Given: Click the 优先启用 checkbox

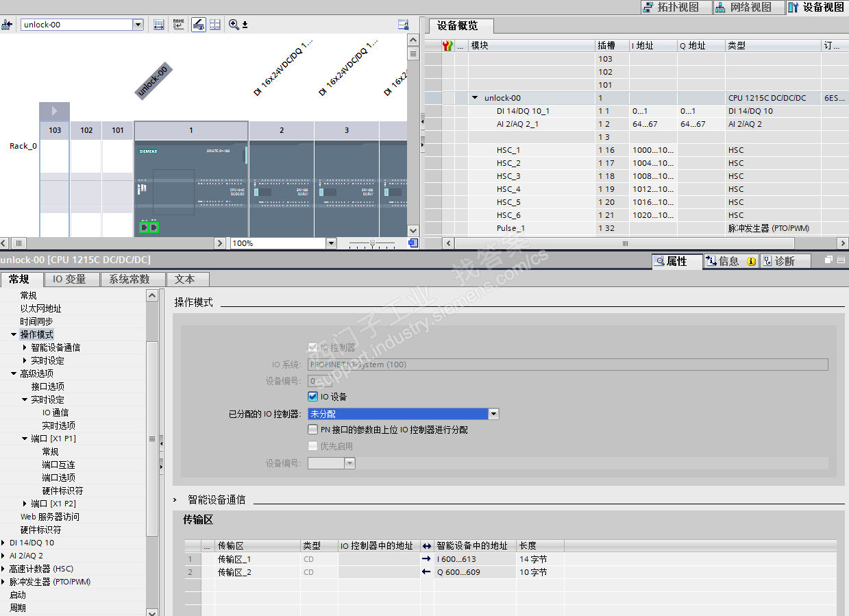Looking at the screenshot, I should coord(313,446).
